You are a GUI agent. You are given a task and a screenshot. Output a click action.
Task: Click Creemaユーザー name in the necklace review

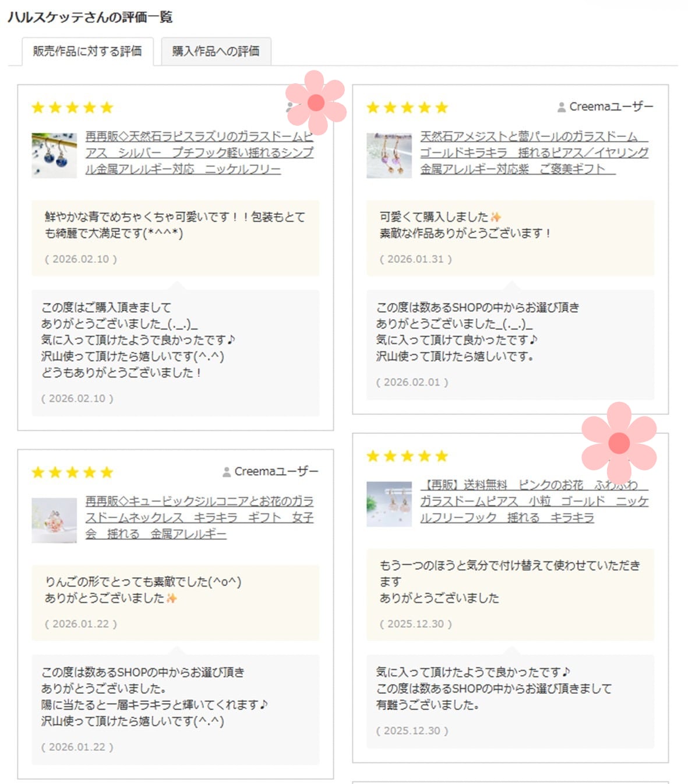pos(276,471)
